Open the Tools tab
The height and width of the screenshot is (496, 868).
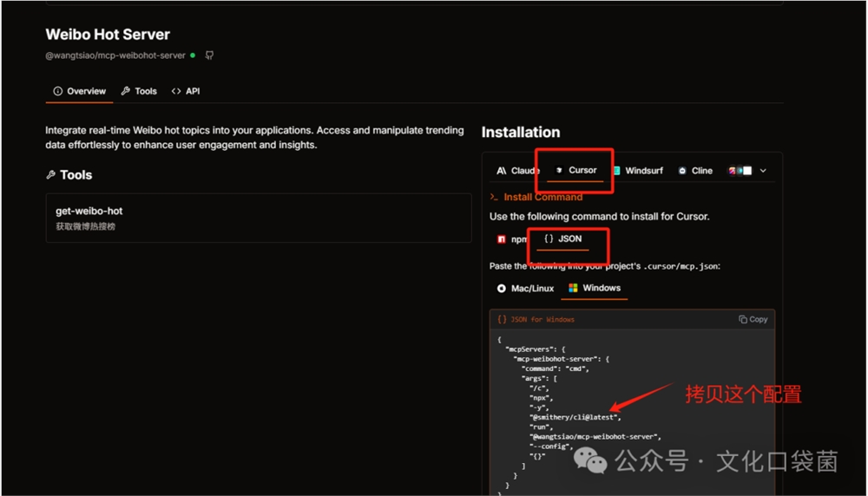click(139, 91)
